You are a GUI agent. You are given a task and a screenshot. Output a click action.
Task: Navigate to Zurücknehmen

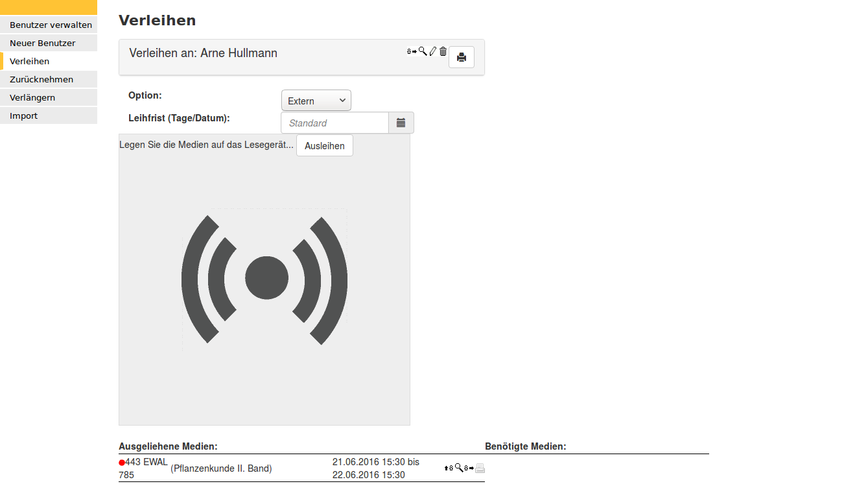pos(49,79)
